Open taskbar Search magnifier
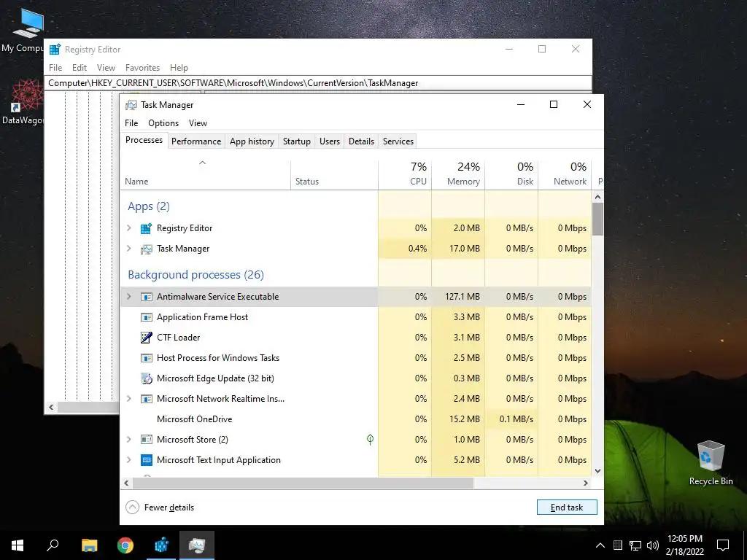This screenshot has height=560, width=747. 53,545
